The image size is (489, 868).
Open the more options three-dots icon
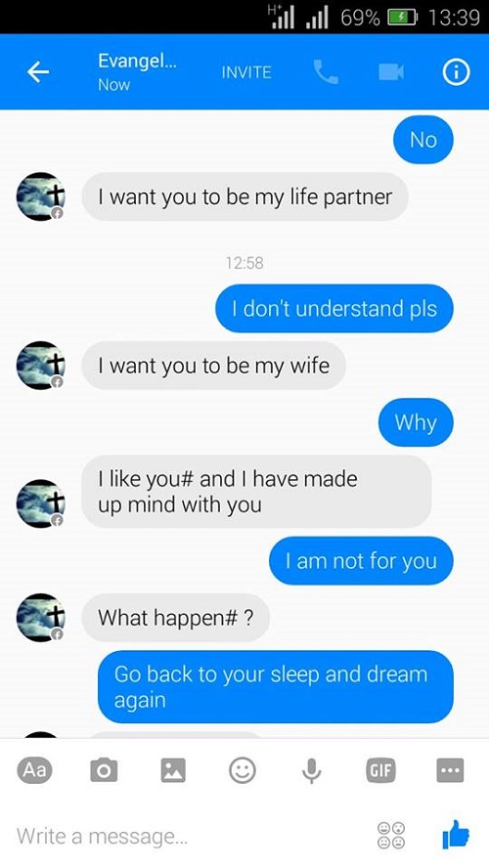(x=450, y=770)
